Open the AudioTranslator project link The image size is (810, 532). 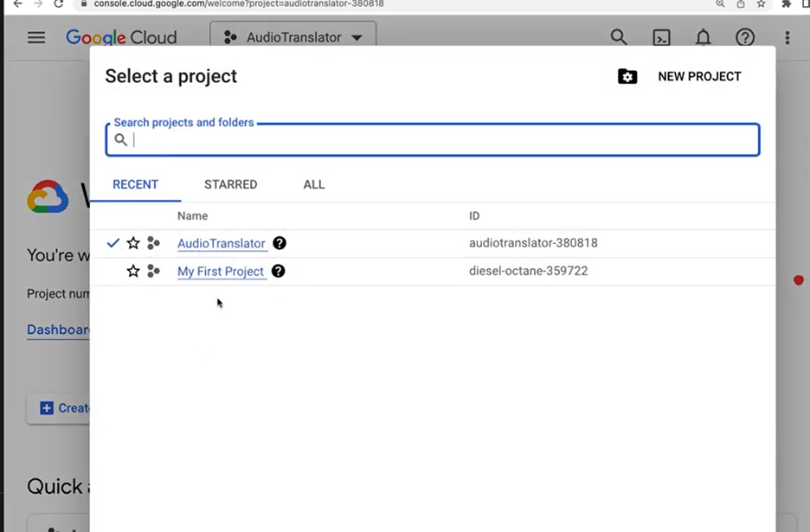click(221, 243)
